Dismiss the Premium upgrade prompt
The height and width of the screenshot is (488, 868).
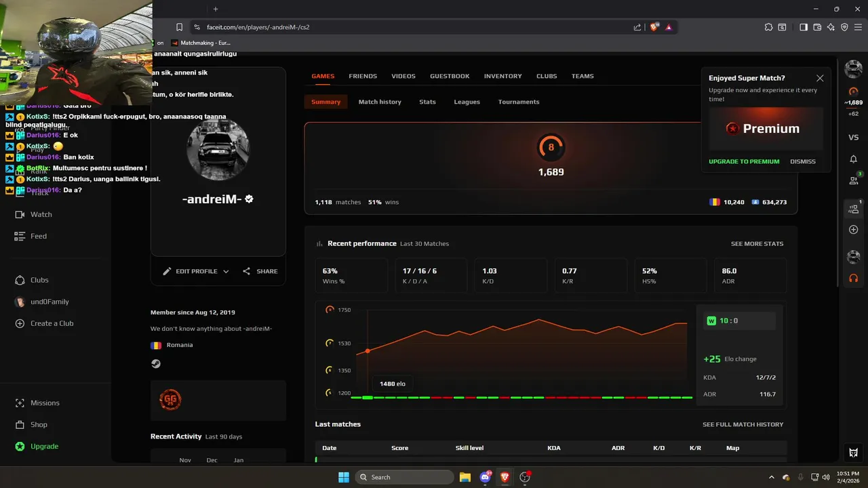tap(803, 161)
